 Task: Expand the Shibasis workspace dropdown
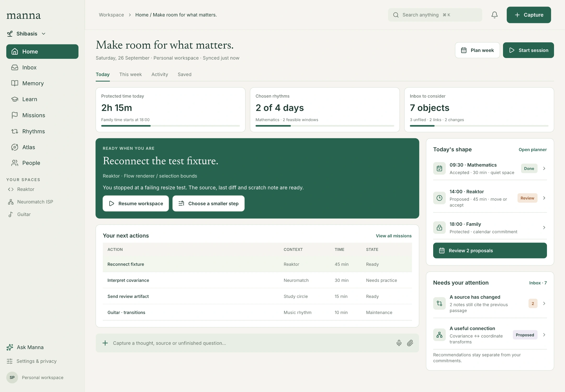[26, 34]
